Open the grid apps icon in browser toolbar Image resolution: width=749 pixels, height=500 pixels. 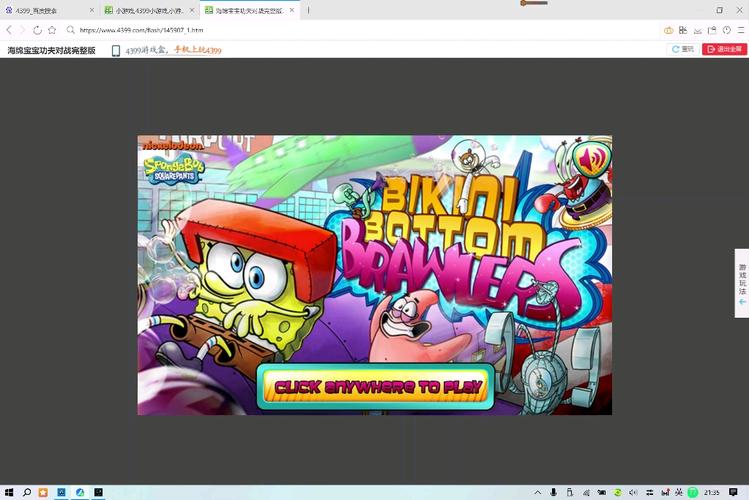(683, 30)
